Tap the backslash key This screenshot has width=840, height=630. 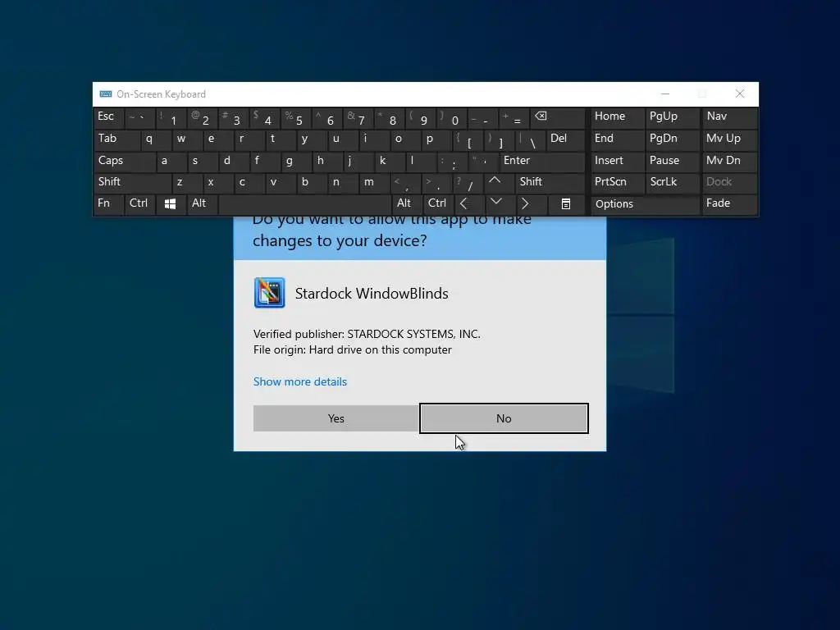[x=530, y=139]
